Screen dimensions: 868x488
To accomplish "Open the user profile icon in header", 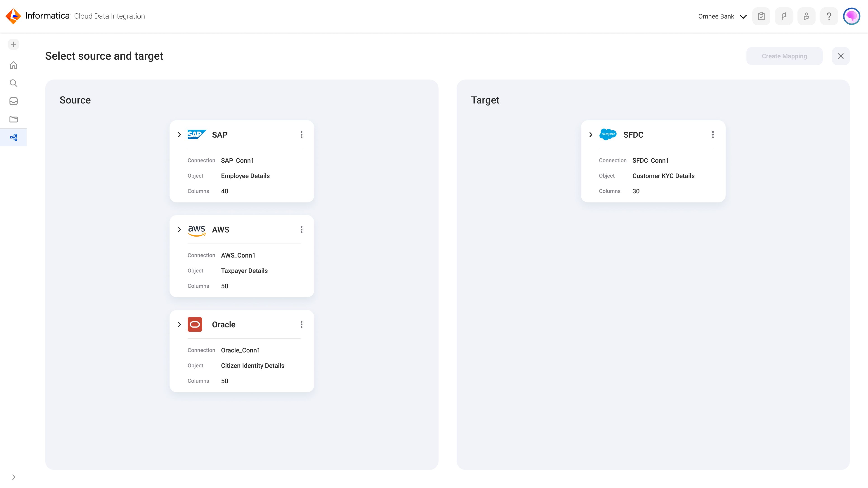I will point(806,16).
